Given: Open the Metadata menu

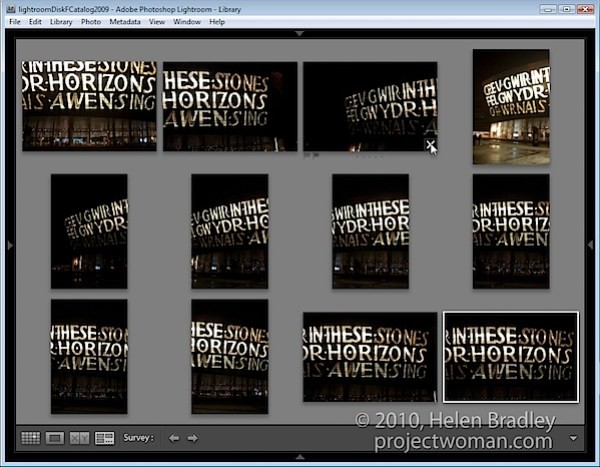Looking at the screenshot, I should tap(125, 22).
